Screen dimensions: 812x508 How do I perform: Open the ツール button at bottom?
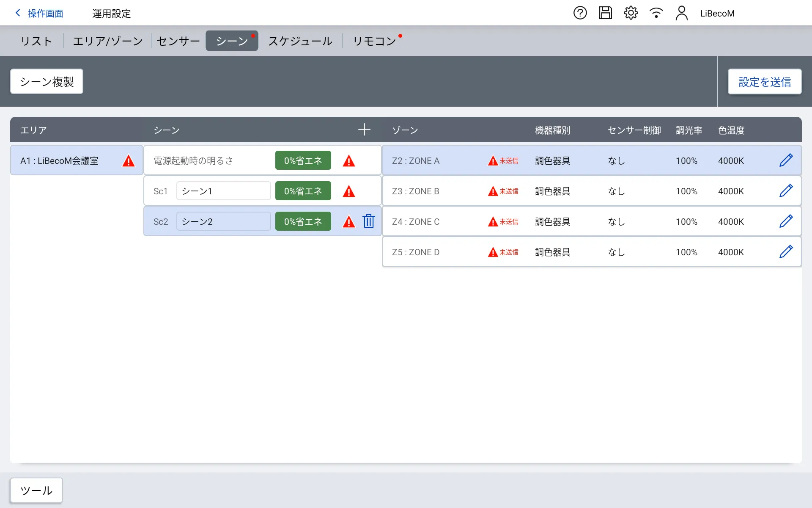pyautogui.click(x=36, y=490)
